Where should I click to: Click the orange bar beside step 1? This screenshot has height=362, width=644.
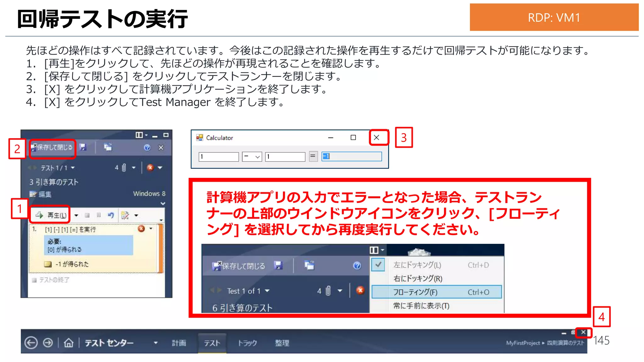pyautogui.click(x=161, y=248)
